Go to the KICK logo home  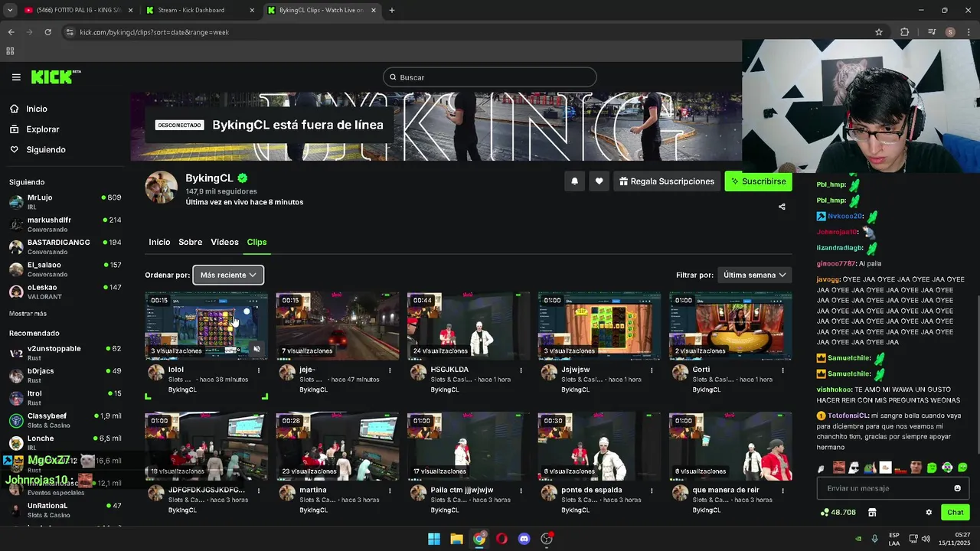tap(55, 77)
